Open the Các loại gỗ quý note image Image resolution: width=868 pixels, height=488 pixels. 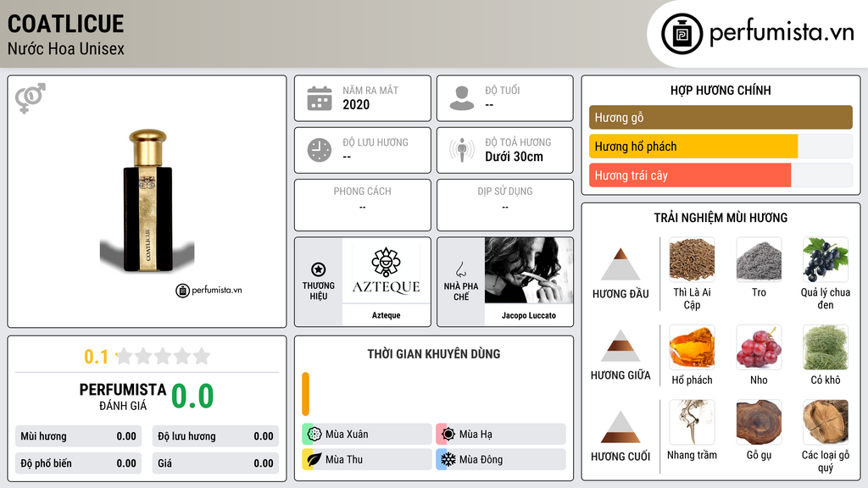click(826, 422)
